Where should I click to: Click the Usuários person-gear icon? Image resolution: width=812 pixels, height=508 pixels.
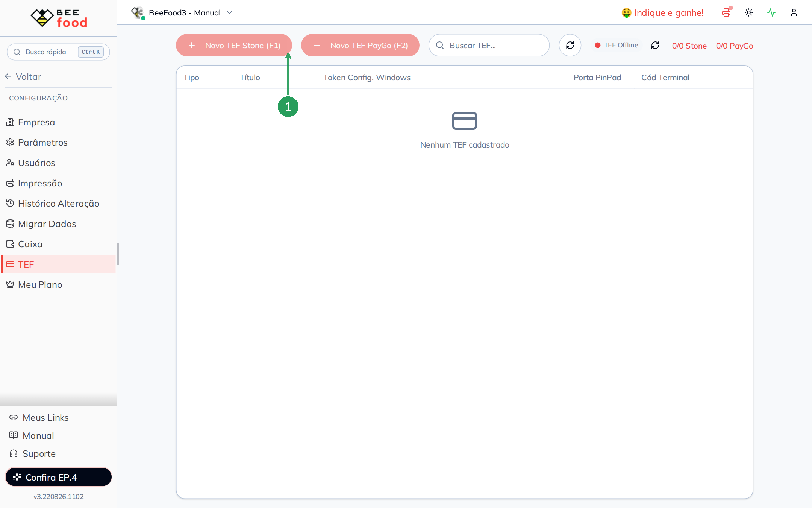coord(10,163)
